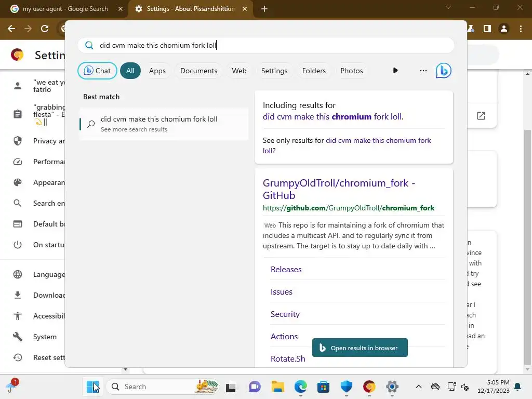
Task: Open the Issues sublink
Action: pyautogui.click(x=281, y=292)
